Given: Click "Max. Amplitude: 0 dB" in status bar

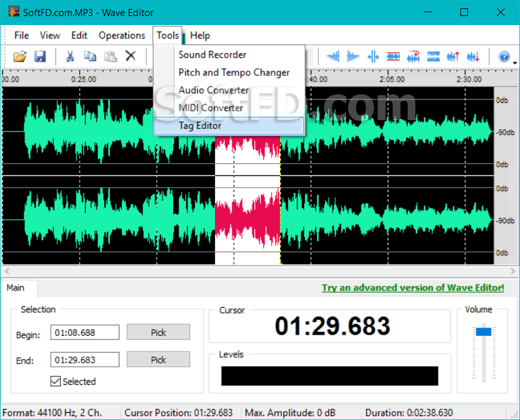Looking at the screenshot, I should pyautogui.click(x=290, y=413).
